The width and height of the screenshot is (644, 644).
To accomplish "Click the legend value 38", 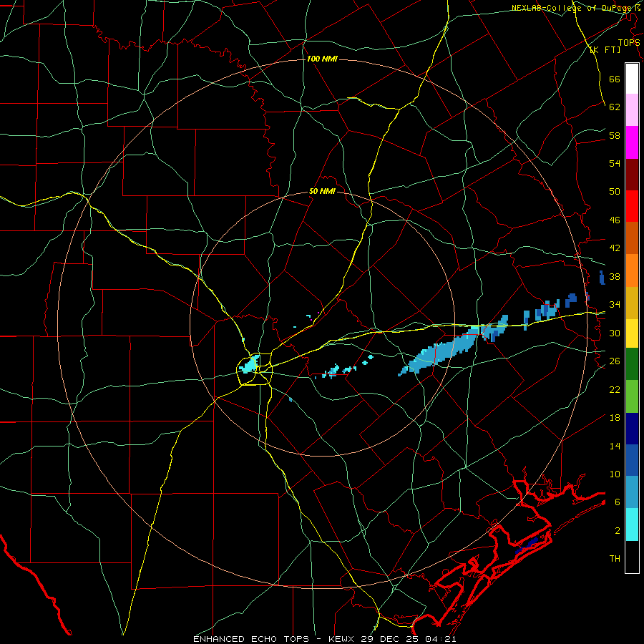I will tap(615, 277).
